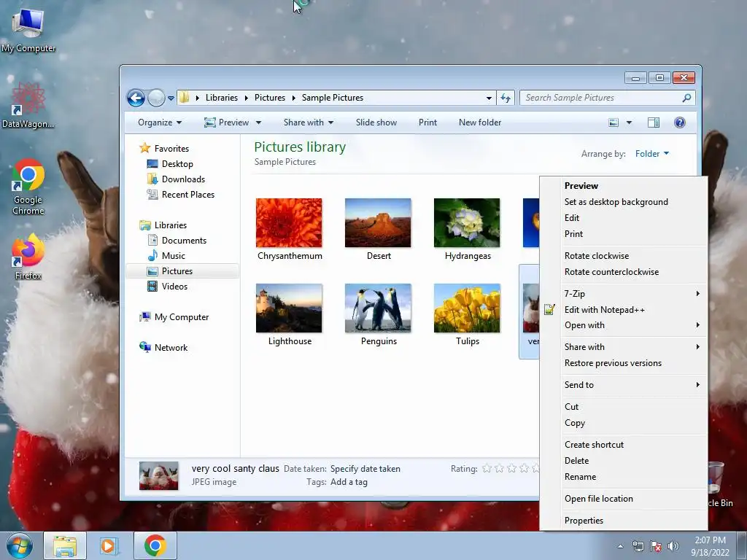Click the folder icon in address bar

tap(185, 98)
